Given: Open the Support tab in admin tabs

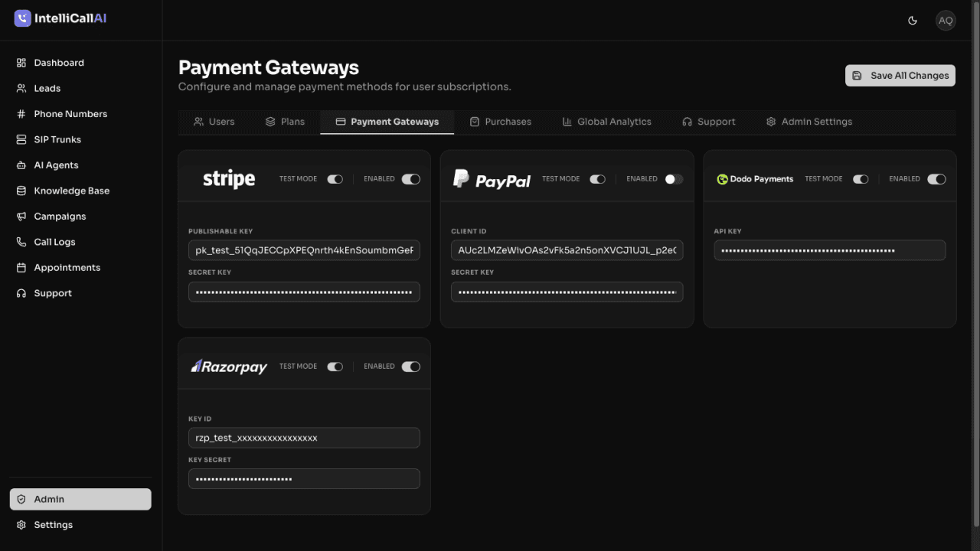Looking at the screenshot, I should coord(709,122).
